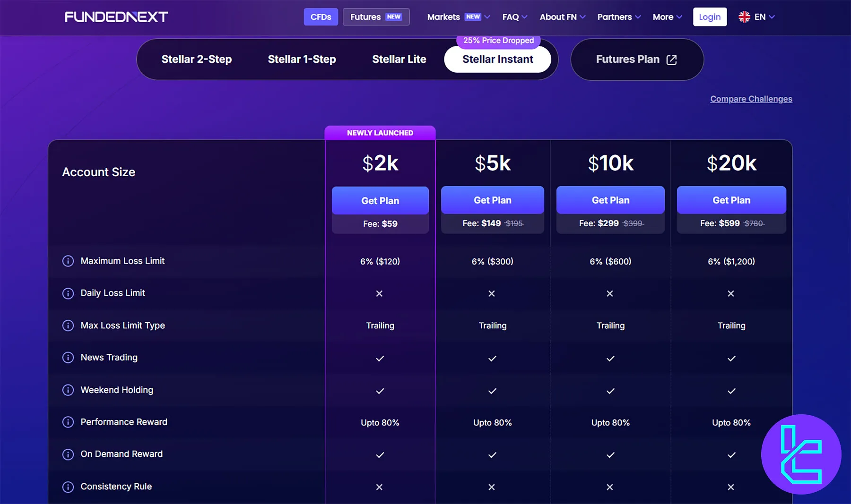Switch to the Futures toggle option
Image resolution: width=851 pixels, height=504 pixels.
tap(376, 17)
